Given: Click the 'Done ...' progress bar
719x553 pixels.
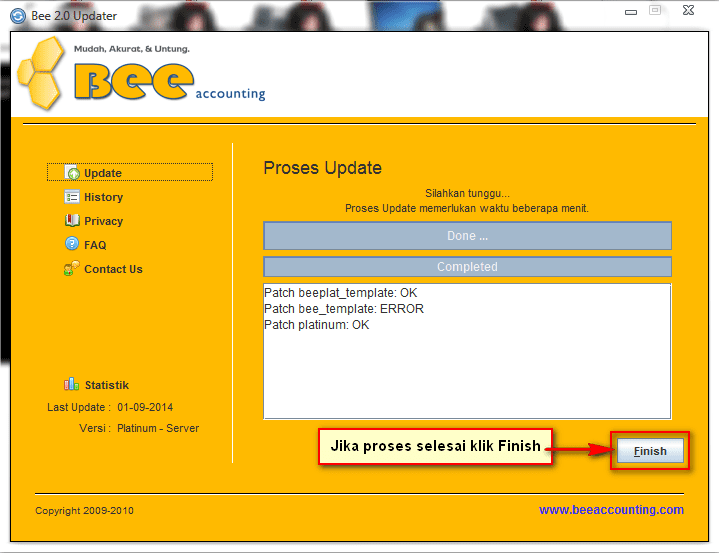Looking at the screenshot, I should (x=467, y=236).
